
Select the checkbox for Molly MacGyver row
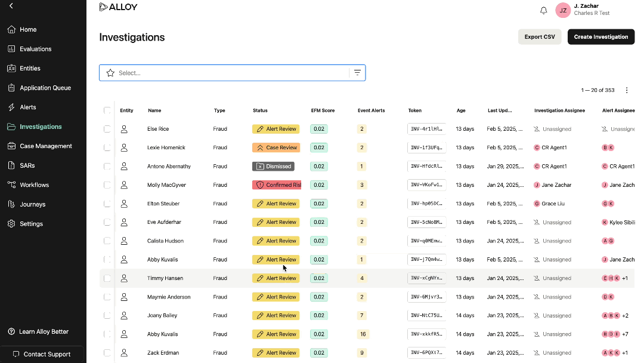(107, 185)
